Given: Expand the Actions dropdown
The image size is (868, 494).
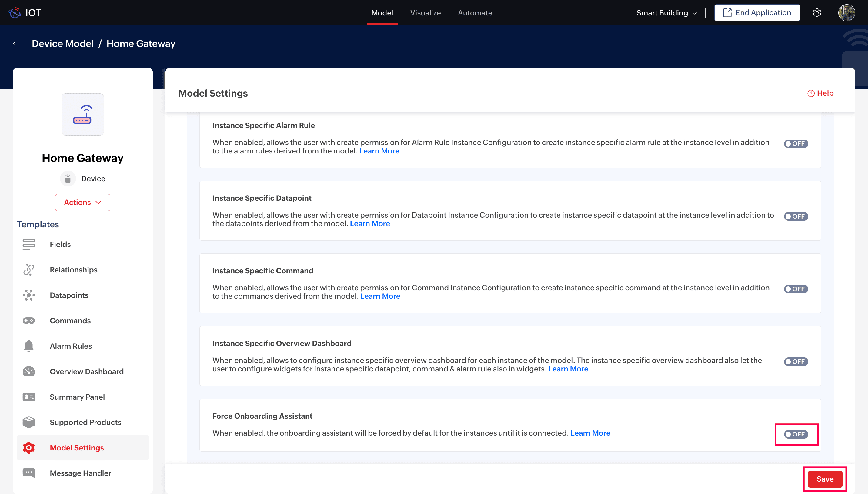Looking at the screenshot, I should [x=82, y=203].
